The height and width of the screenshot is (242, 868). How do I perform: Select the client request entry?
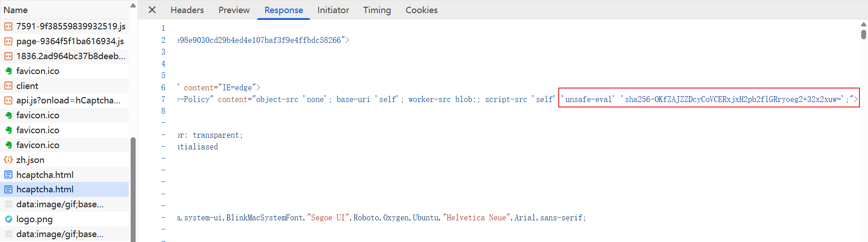pos(27,86)
